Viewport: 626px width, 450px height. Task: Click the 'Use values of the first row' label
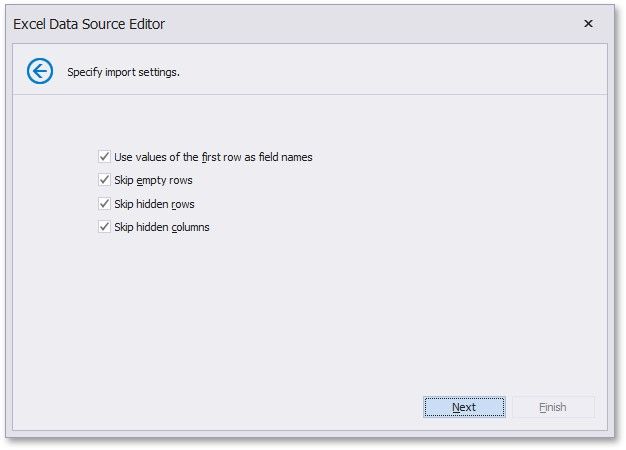213,157
